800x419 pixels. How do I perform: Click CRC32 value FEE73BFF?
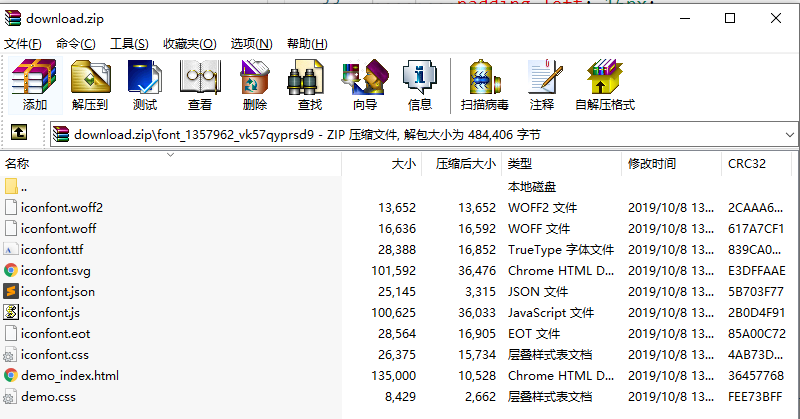coord(755,397)
